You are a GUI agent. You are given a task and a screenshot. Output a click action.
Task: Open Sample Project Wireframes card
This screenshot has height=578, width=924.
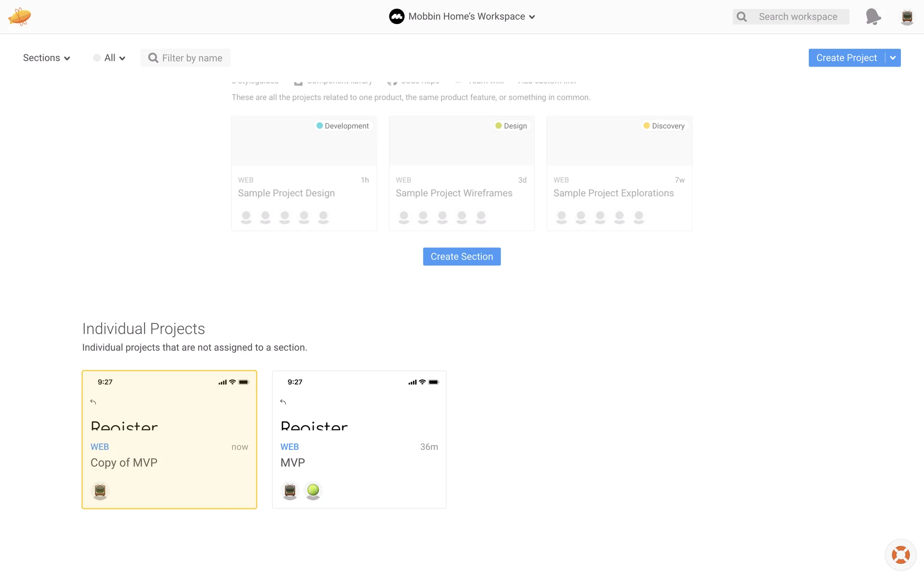(453, 193)
